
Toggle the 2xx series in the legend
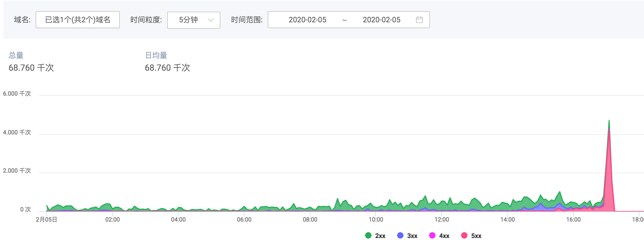(x=375, y=236)
